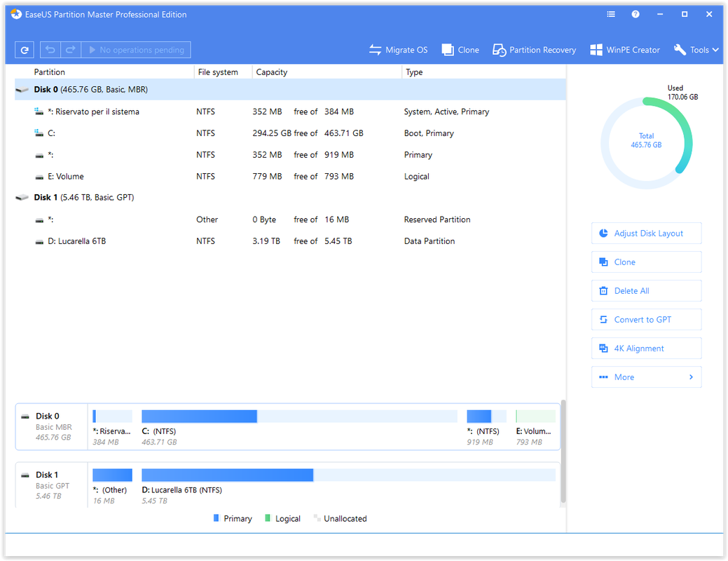Click the redo arrow icon
The image size is (728, 561).
pyautogui.click(x=71, y=50)
